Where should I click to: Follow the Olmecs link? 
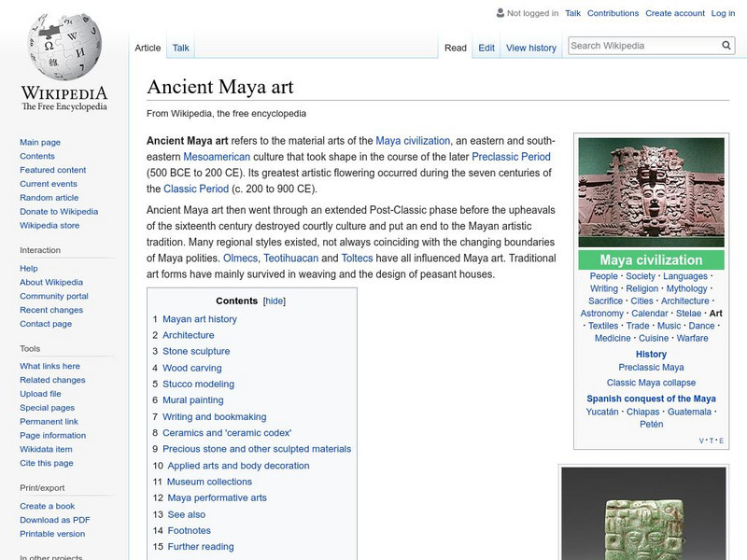pos(240,259)
